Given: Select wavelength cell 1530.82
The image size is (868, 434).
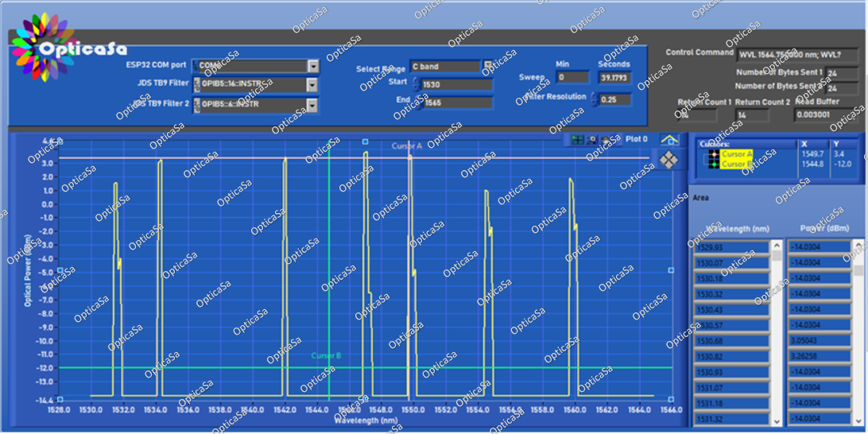Looking at the screenshot, I should [731, 356].
